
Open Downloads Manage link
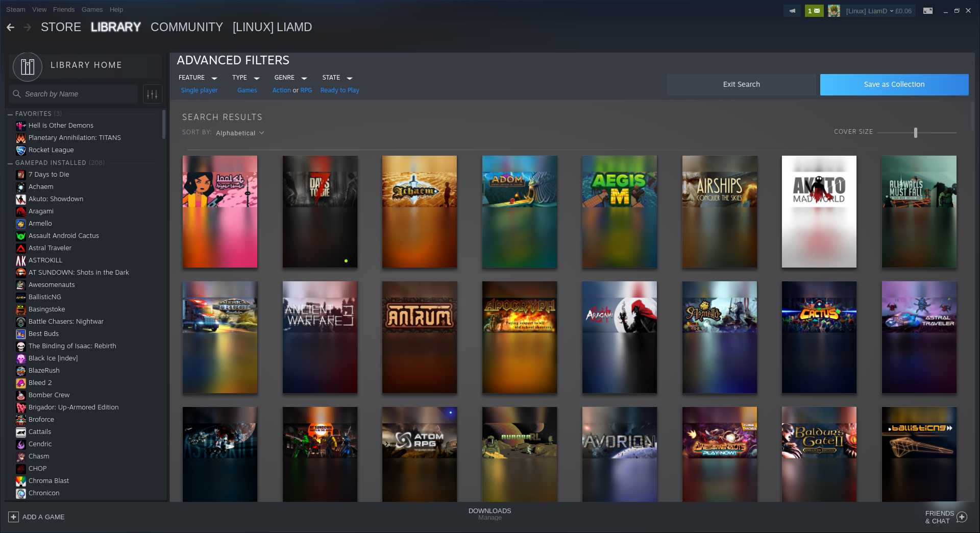490,518
